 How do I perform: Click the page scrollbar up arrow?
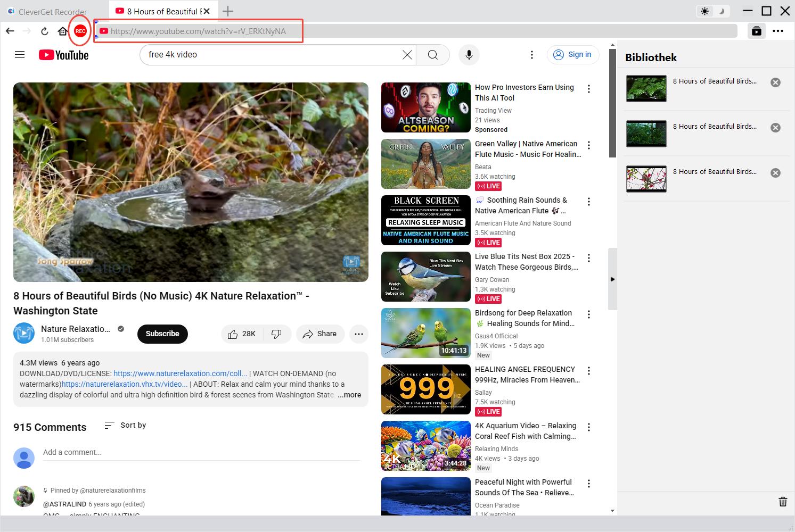(x=612, y=45)
